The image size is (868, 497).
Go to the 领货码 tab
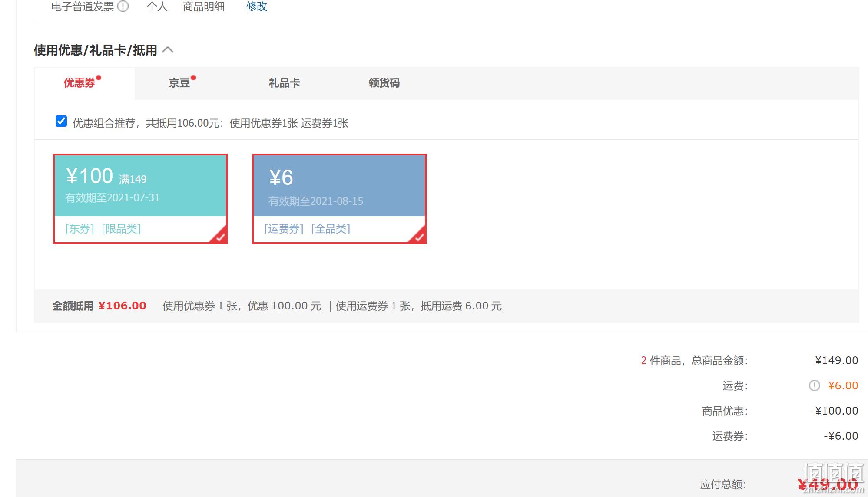coord(384,83)
